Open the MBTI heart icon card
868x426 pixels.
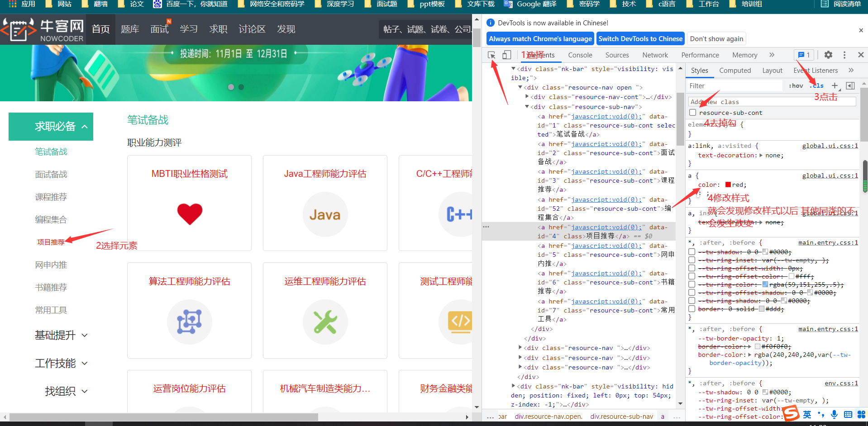click(x=190, y=214)
